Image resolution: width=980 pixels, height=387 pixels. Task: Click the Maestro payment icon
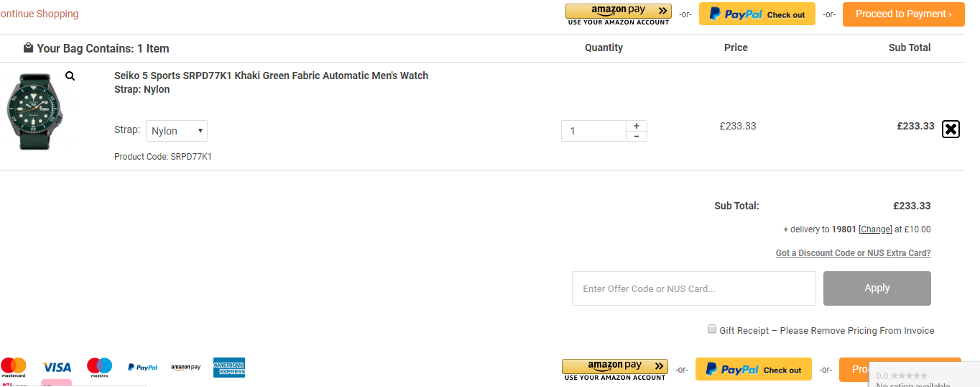click(x=99, y=368)
